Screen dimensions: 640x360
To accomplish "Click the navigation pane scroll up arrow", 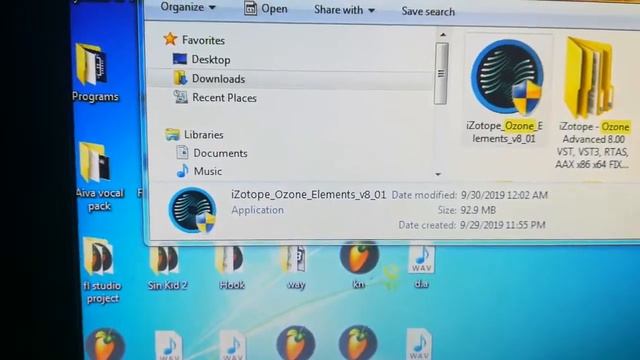I will (442, 35).
